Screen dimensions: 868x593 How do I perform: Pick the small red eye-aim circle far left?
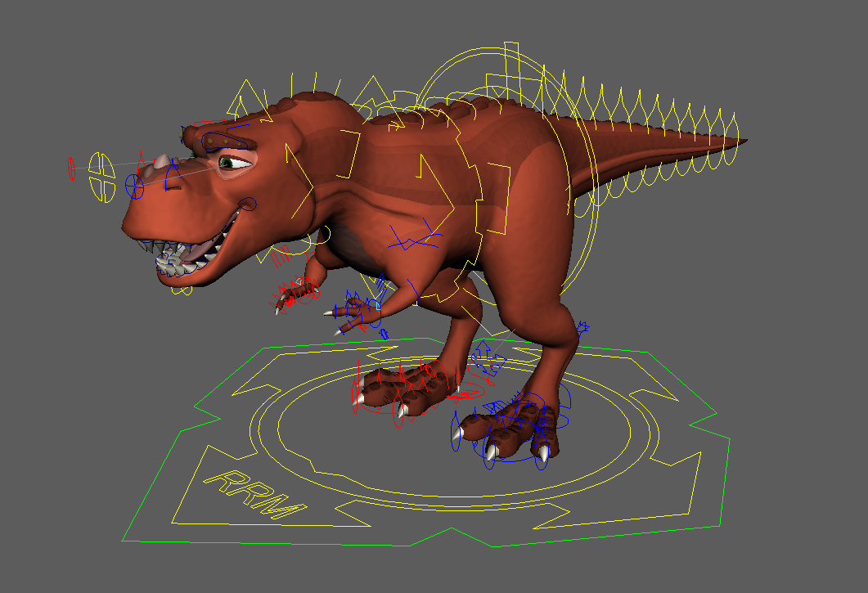coord(71,168)
